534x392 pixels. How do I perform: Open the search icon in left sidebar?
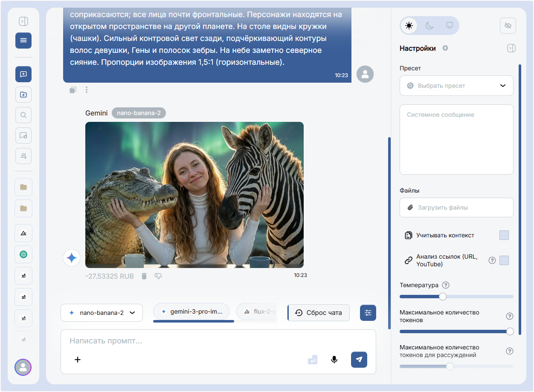(x=23, y=115)
